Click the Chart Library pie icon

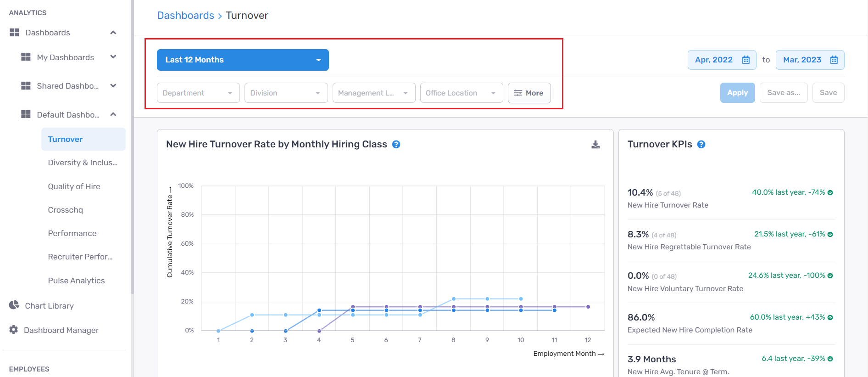tap(14, 305)
